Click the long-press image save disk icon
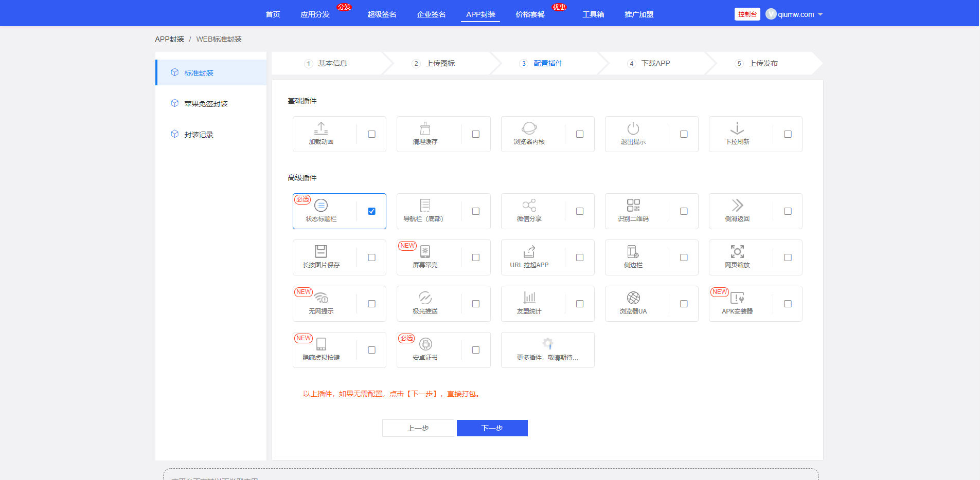This screenshot has height=480, width=980. pyautogui.click(x=321, y=251)
